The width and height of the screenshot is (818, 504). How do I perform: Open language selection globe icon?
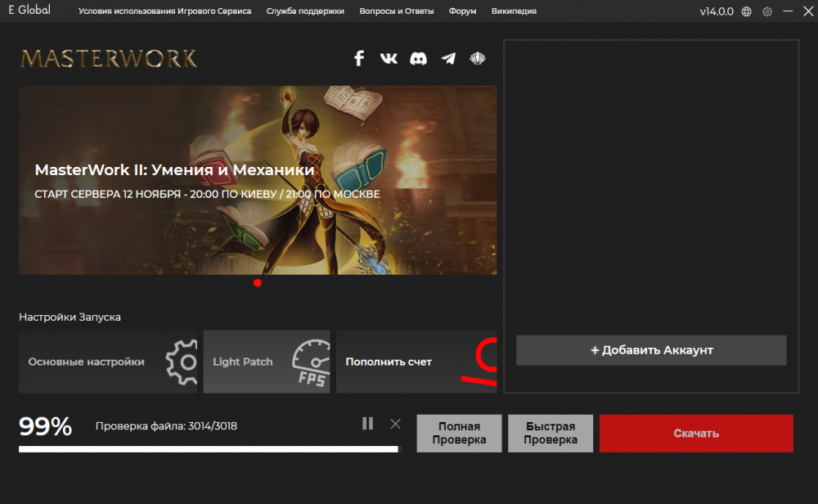746,11
